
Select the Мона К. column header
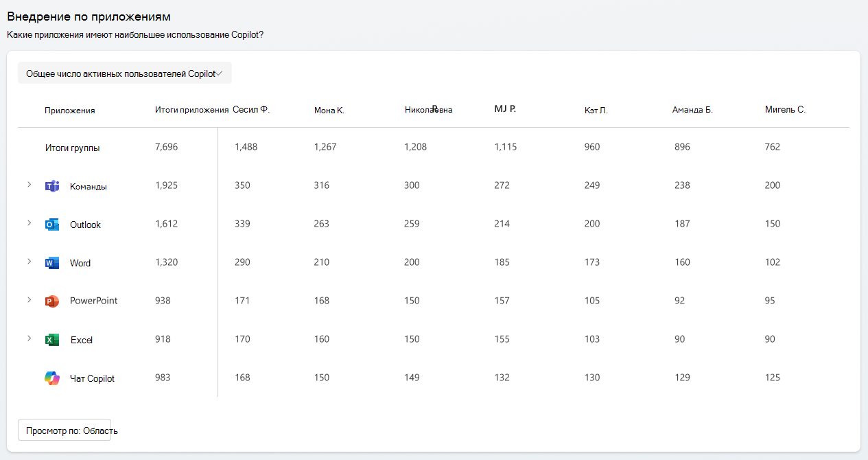329,111
